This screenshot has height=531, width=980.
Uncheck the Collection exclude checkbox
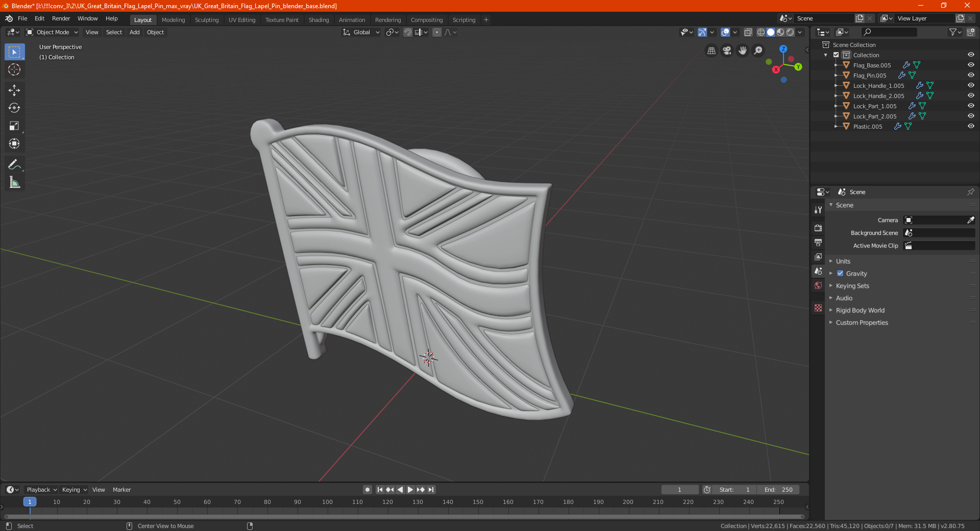[836, 55]
